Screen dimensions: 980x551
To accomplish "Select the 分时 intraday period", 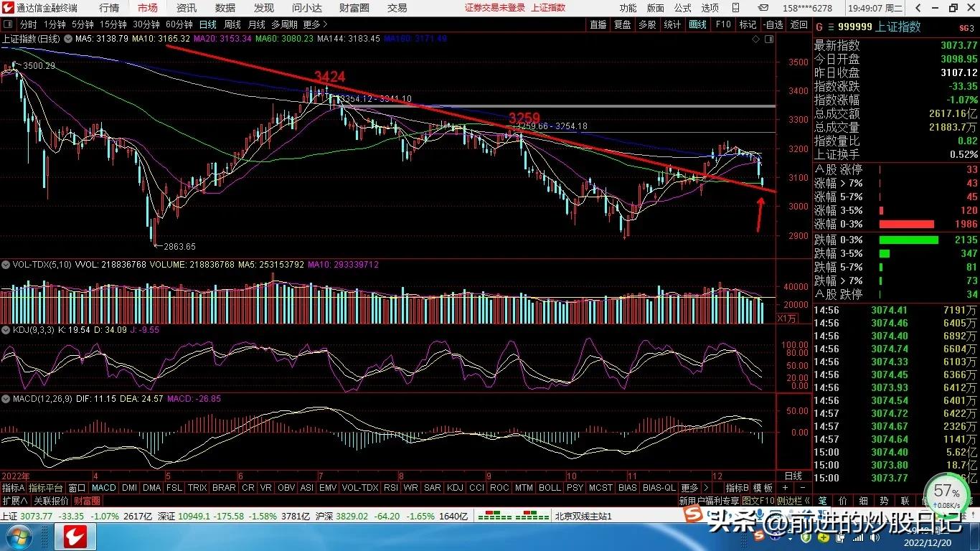I will point(28,24).
